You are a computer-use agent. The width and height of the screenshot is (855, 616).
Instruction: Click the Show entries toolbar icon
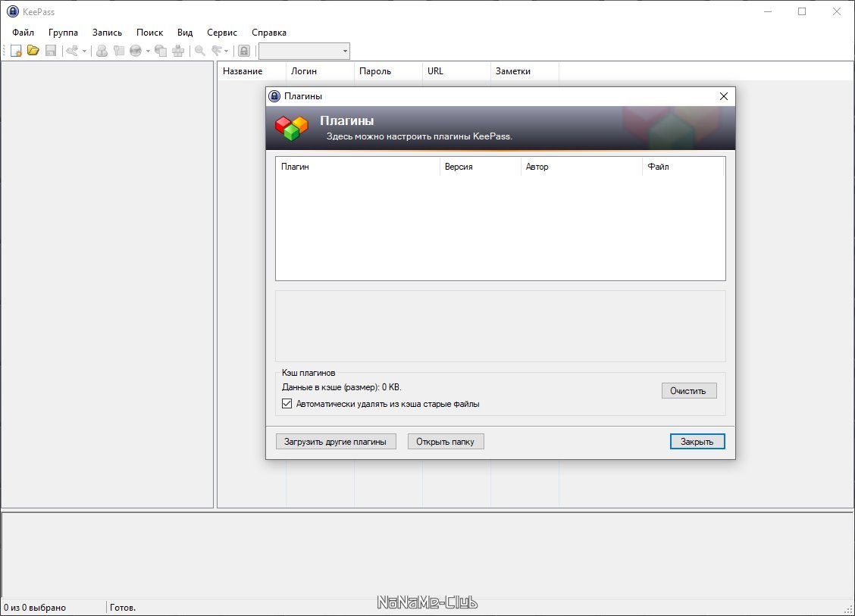[217, 51]
